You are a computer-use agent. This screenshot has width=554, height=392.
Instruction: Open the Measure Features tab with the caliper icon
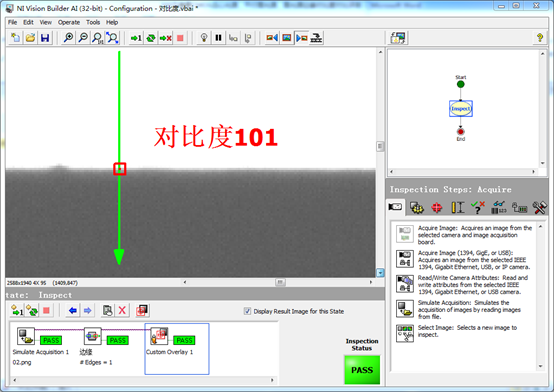pyautogui.click(x=458, y=207)
